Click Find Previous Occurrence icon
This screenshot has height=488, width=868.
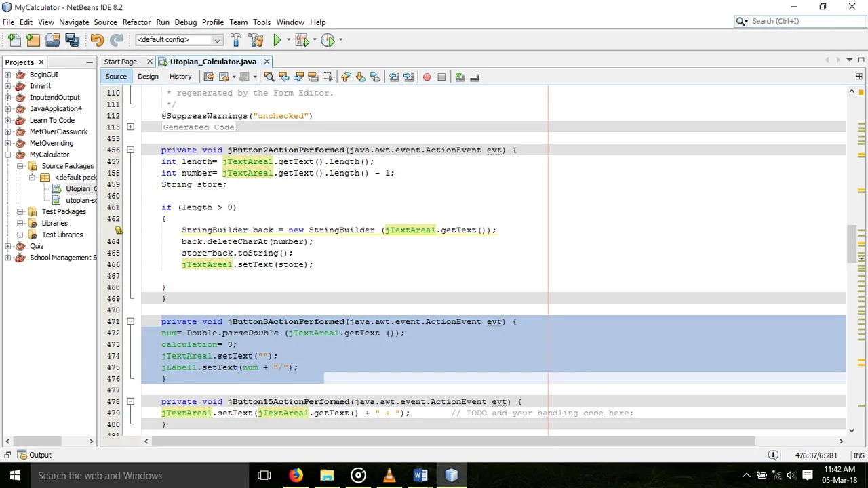pyautogui.click(x=283, y=77)
